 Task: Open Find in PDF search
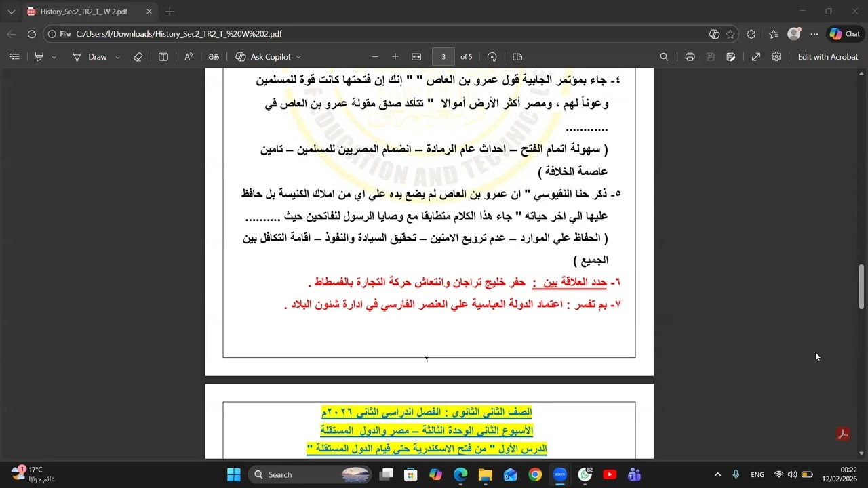[665, 57]
